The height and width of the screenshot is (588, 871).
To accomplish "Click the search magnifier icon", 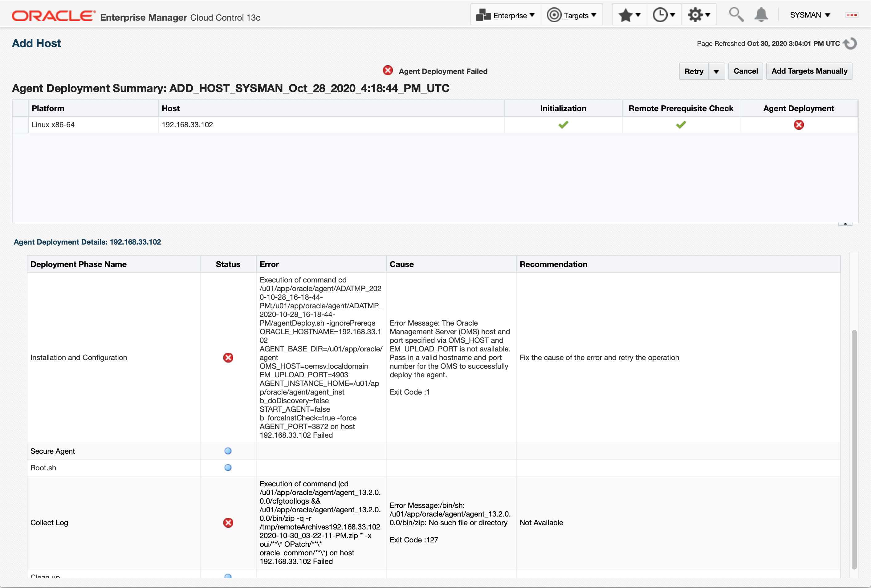I will 736,15.
